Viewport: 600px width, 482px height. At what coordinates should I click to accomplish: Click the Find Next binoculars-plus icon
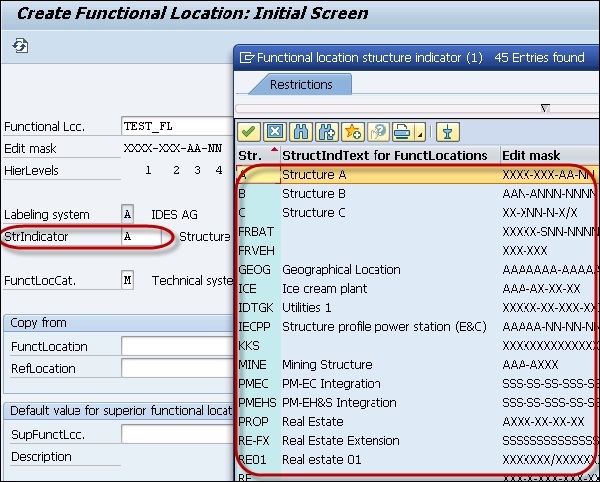[x=326, y=131]
